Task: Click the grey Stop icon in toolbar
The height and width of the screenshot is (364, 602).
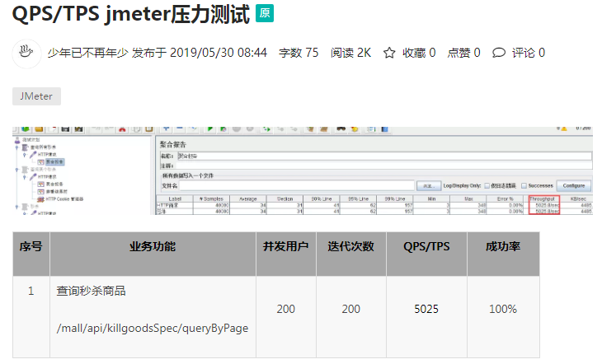Action: click(237, 128)
